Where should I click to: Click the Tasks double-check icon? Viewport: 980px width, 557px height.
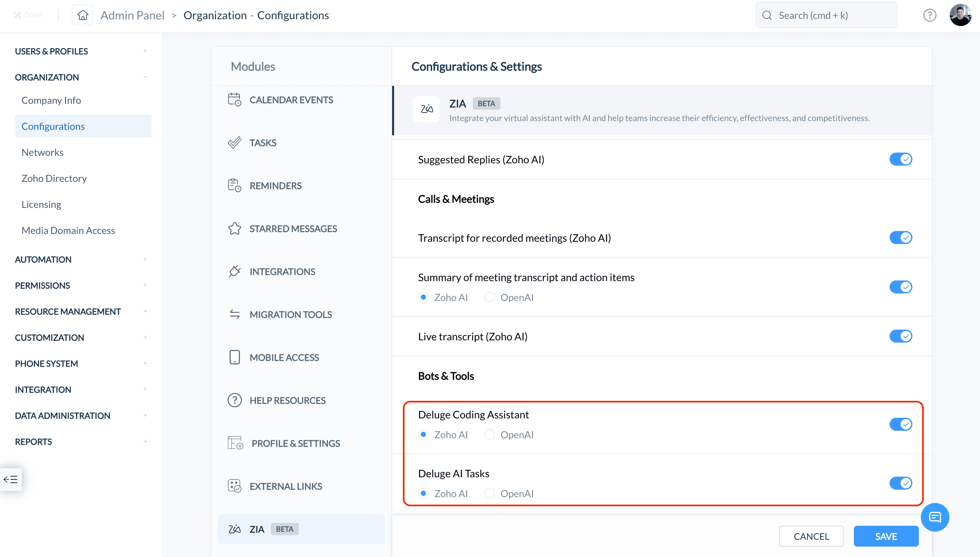click(234, 142)
